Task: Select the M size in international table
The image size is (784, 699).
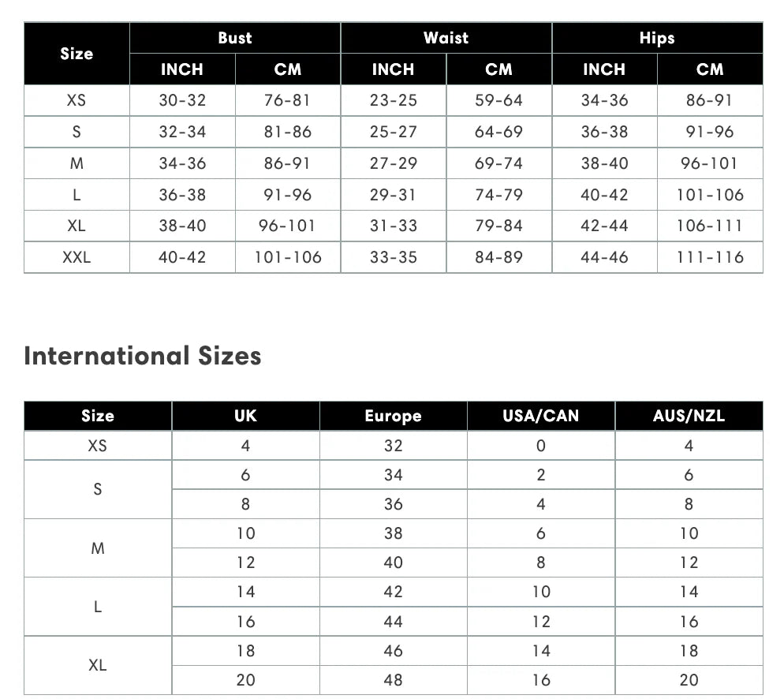Action: 98,548
